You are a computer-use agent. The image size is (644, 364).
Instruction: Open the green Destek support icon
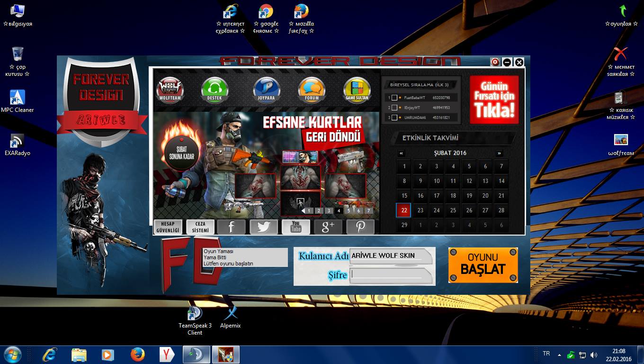(215, 90)
